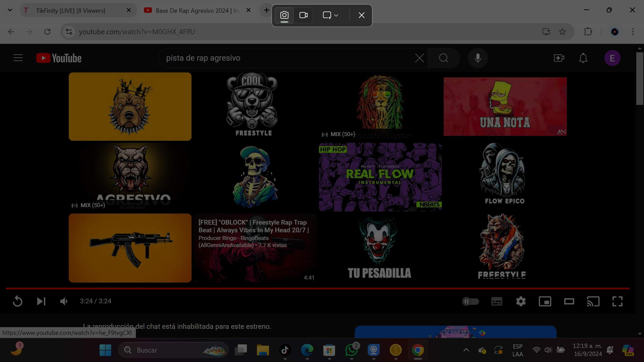
Task: Open the tab search dropdown
Action: (10, 10)
